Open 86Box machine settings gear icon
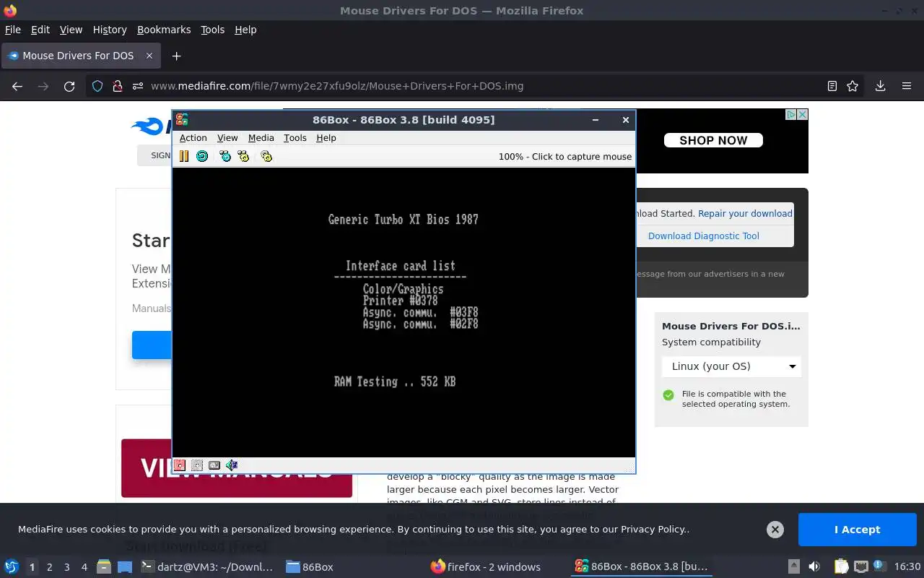This screenshot has width=924, height=578. [x=266, y=156]
